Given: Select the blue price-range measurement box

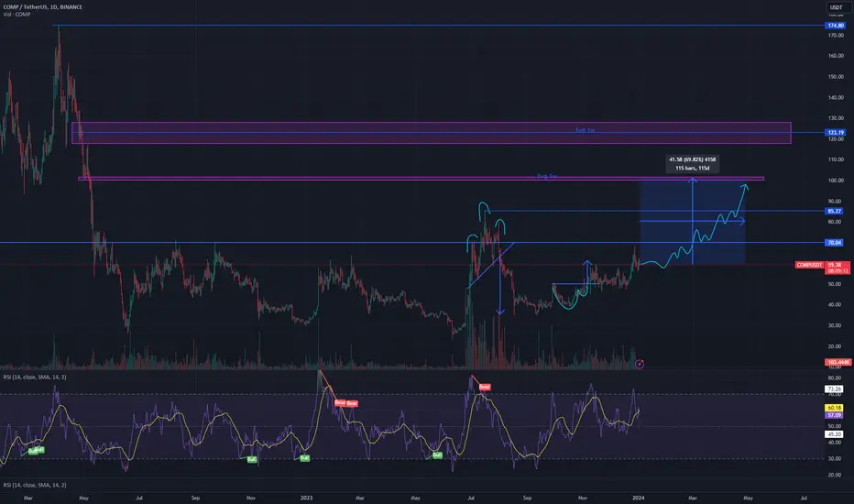Looking at the screenshot, I should click(x=692, y=222).
